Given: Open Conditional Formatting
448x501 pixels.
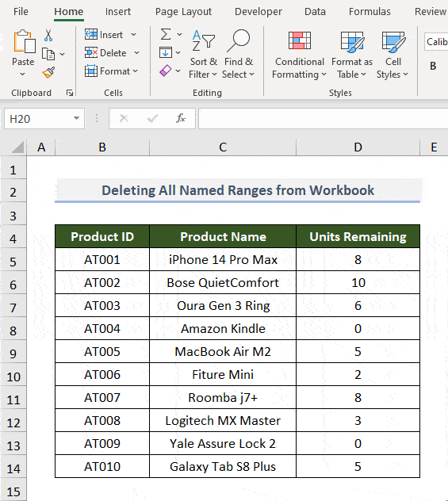Looking at the screenshot, I should 300,55.
